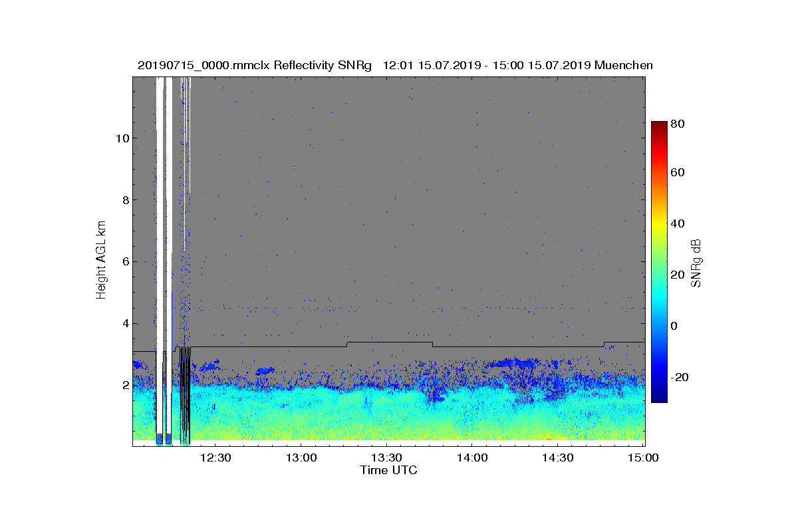798x532 pixels.
Task: Click the 14:00 time tick label
Action: [x=472, y=458]
